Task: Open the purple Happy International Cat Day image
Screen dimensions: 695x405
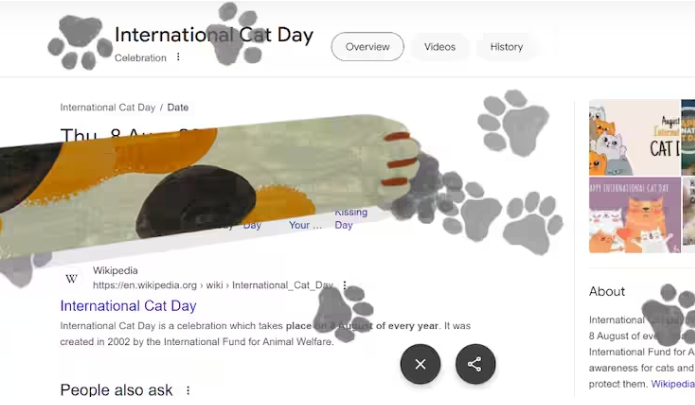Action: point(634,215)
